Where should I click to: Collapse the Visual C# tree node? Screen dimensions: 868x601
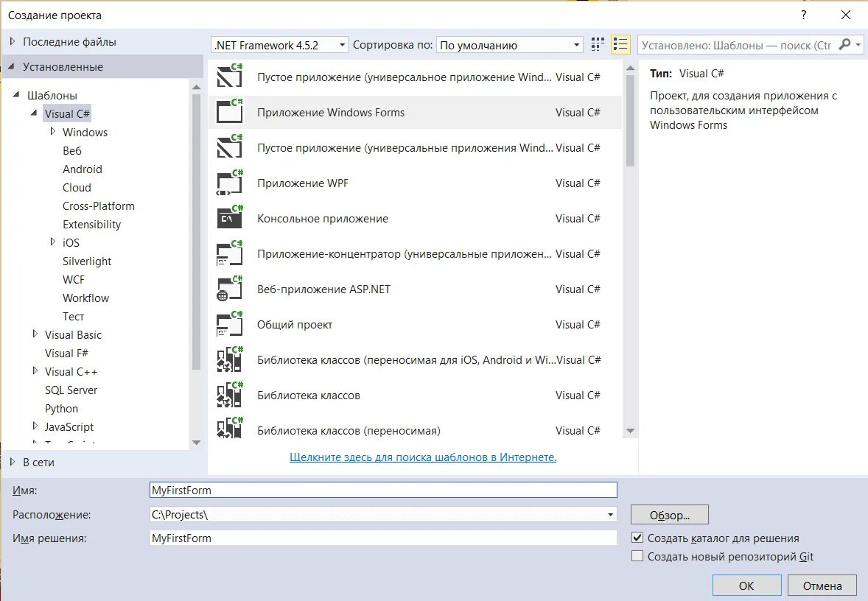[x=34, y=113]
